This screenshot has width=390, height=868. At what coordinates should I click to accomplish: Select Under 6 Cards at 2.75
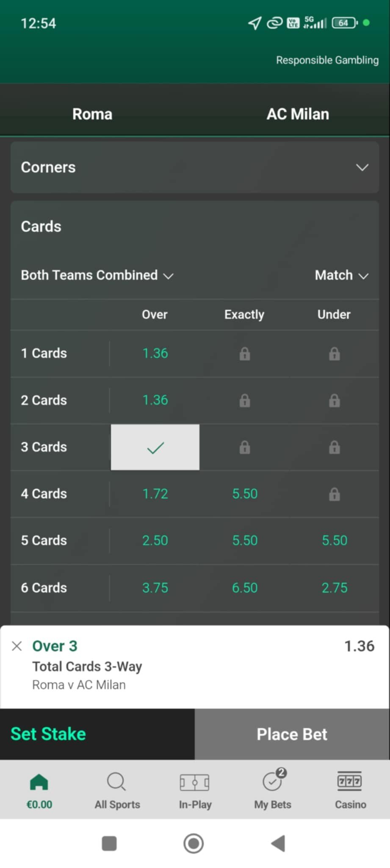(334, 588)
